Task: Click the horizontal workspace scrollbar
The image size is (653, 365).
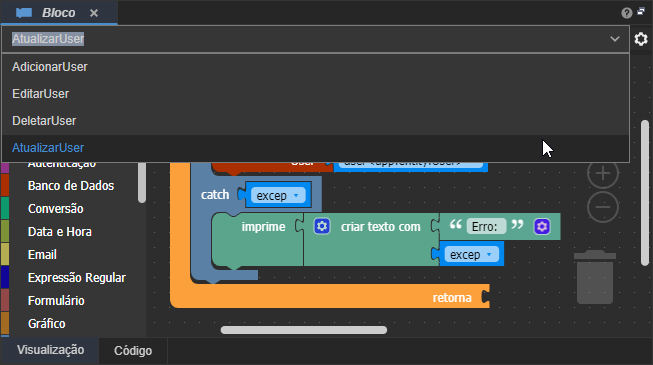Action: pyautogui.click(x=304, y=330)
